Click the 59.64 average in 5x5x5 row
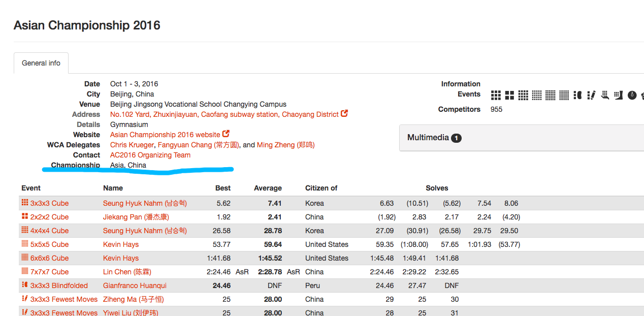Screen dimensions: 644x316 [273, 244]
